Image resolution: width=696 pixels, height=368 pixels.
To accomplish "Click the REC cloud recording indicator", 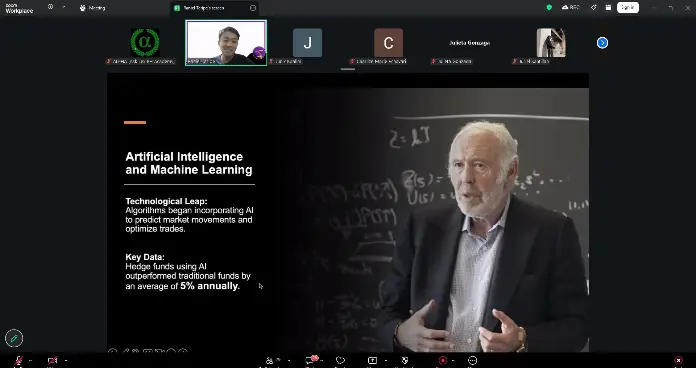I will pos(571,8).
